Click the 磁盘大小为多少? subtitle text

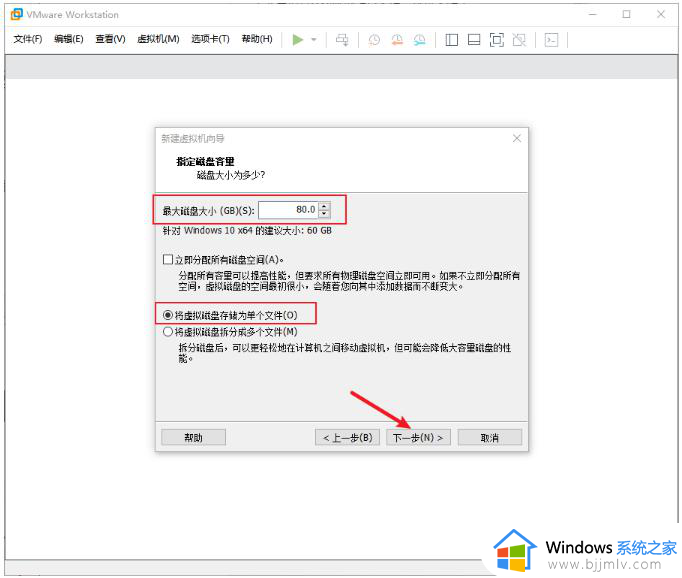(x=231, y=175)
